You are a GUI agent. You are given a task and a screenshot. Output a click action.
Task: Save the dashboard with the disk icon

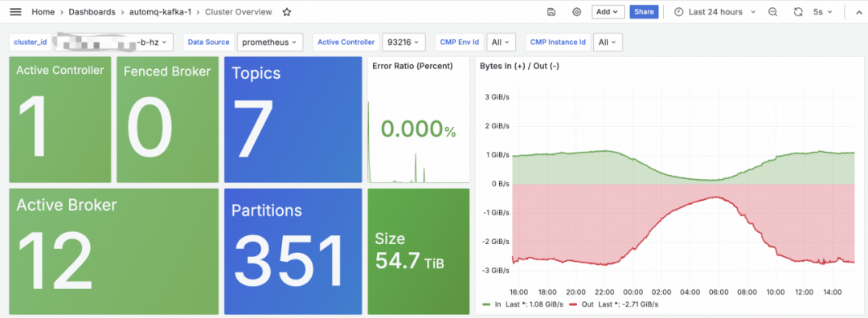click(x=551, y=12)
